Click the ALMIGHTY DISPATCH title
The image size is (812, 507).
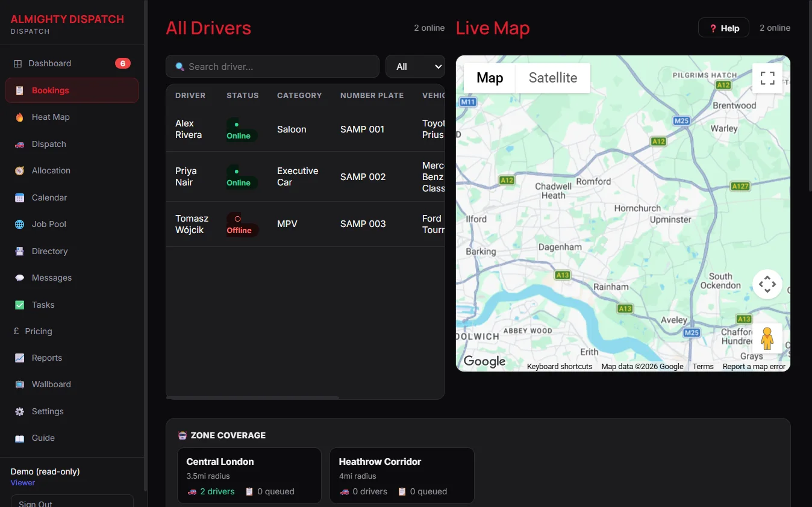[67, 19]
